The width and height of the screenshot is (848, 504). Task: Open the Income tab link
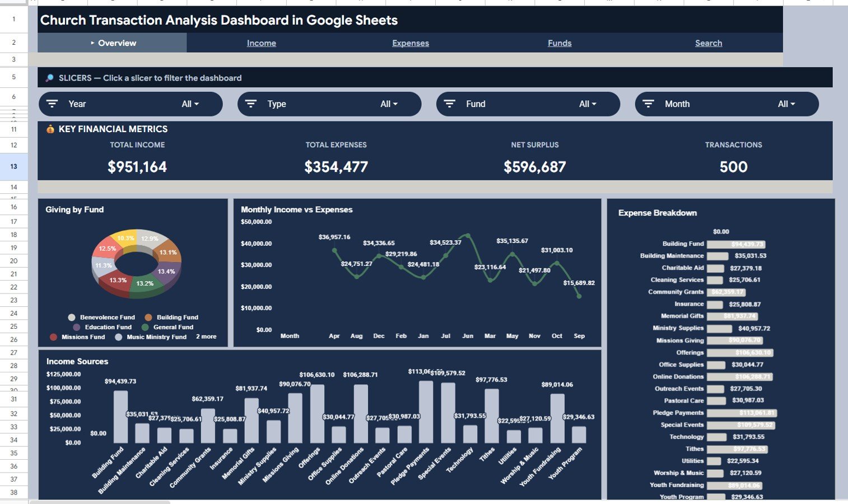pyautogui.click(x=262, y=43)
